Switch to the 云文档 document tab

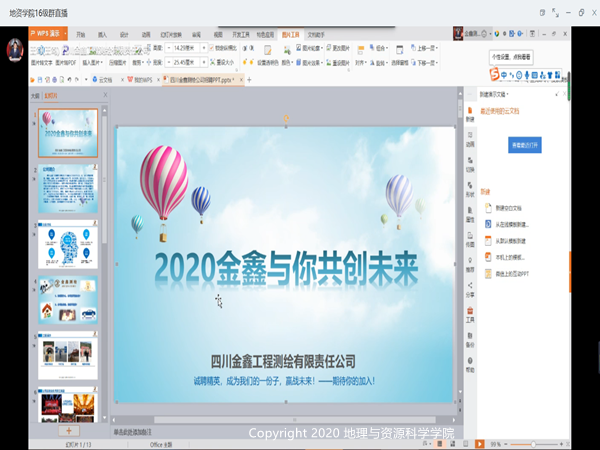point(103,77)
